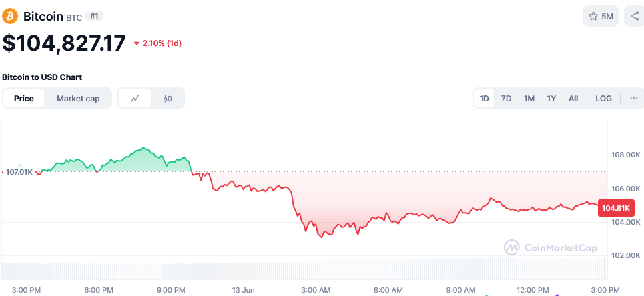Open the three-dot more options menu
Screen dimensions: 644x296
634,98
